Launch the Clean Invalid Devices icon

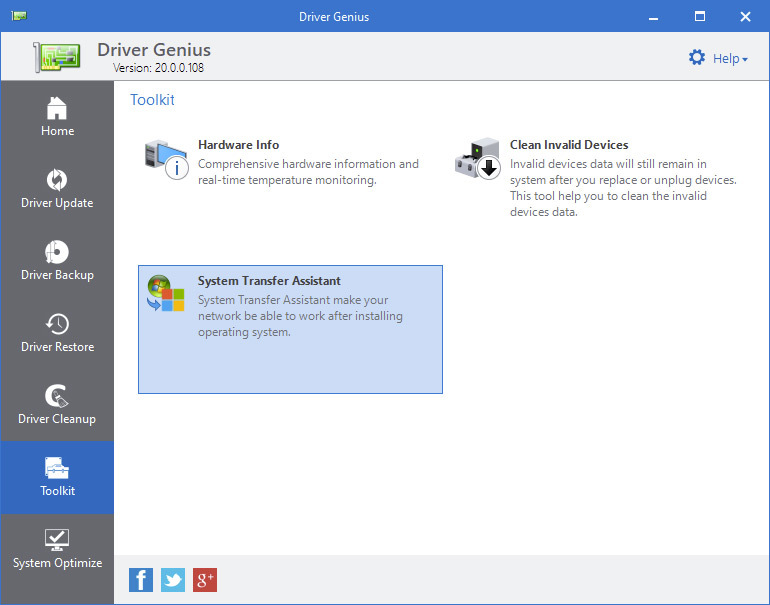(x=477, y=159)
